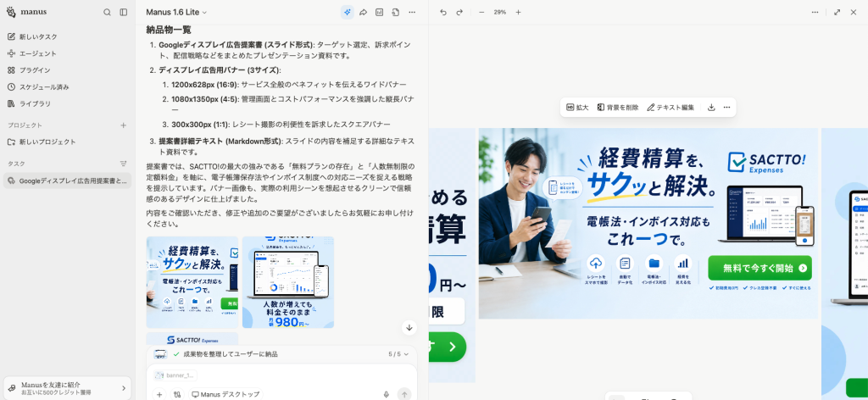Select the Googleディスプレイ広告用提案書 task
The image size is (868, 400).
(x=67, y=181)
